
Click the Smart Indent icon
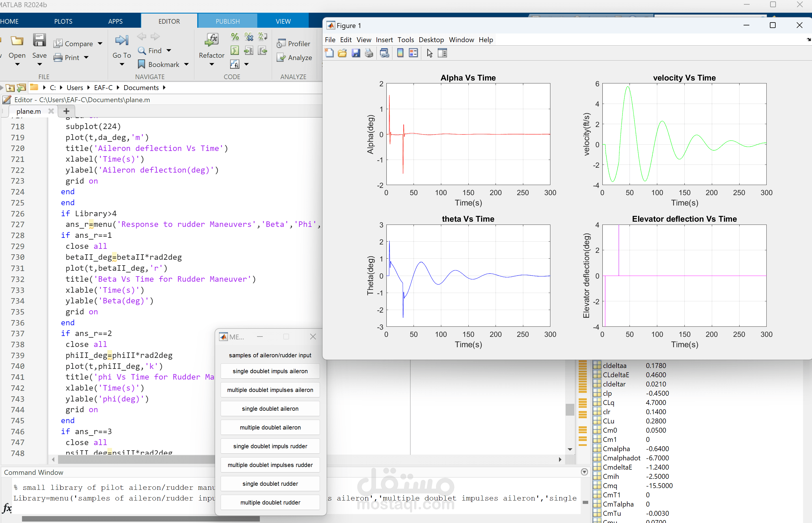click(x=235, y=51)
